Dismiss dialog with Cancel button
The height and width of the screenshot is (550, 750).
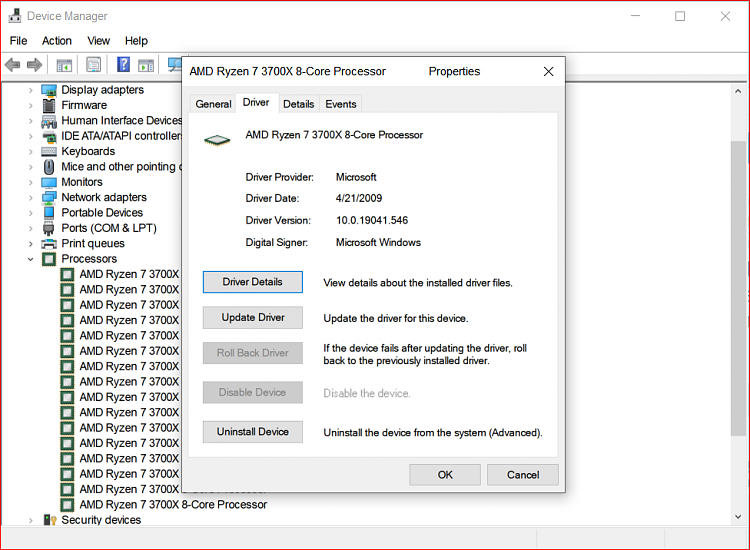523,475
